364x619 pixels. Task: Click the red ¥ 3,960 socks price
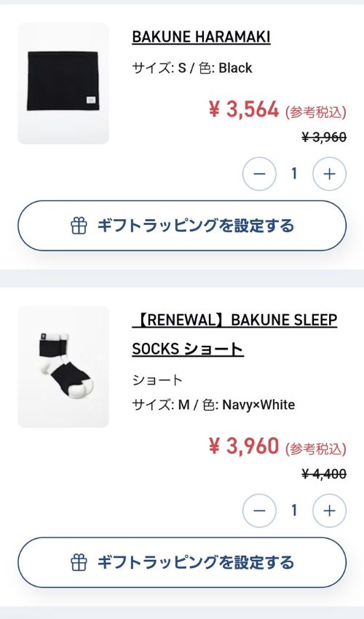coord(244,446)
